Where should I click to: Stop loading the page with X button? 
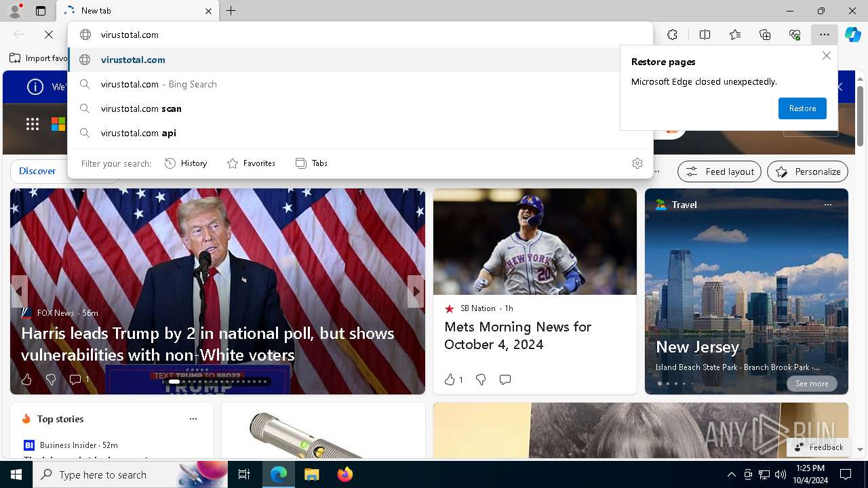[49, 35]
